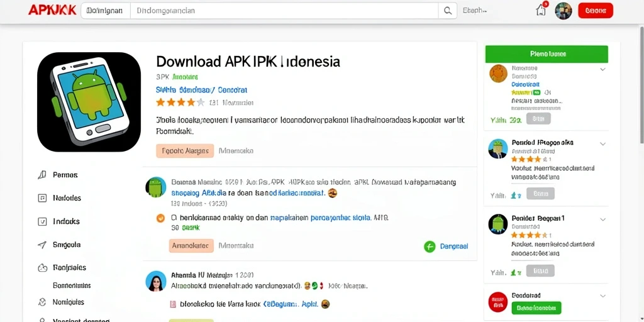The height and width of the screenshot is (322, 644).
Task: Select the 'Indocks' sidebar item
Action: (x=66, y=221)
